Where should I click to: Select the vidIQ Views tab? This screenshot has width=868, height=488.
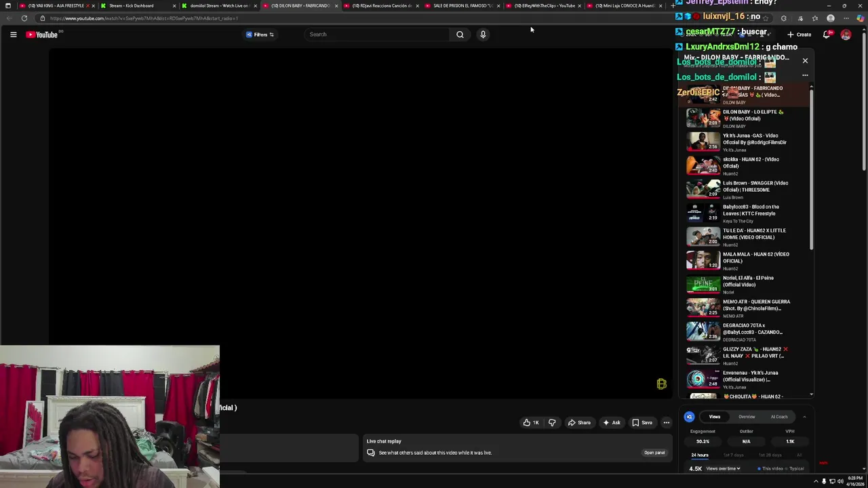tap(715, 417)
